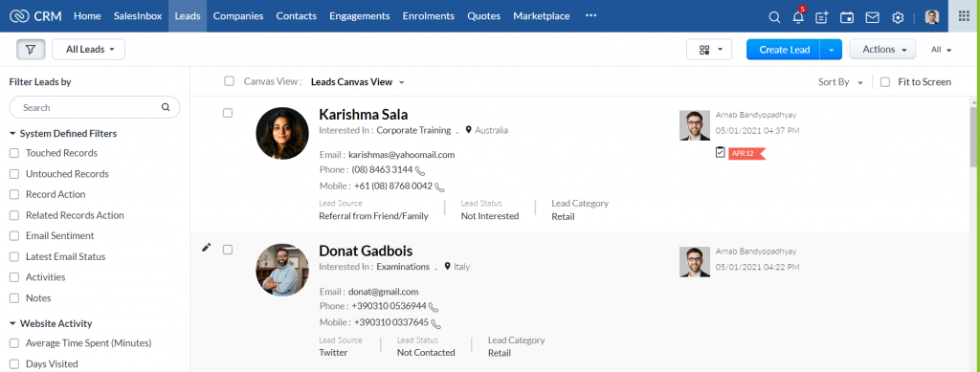This screenshot has width=980, height=372.
Task: Open the All Leads view dropdown
Action: point(88,50)
